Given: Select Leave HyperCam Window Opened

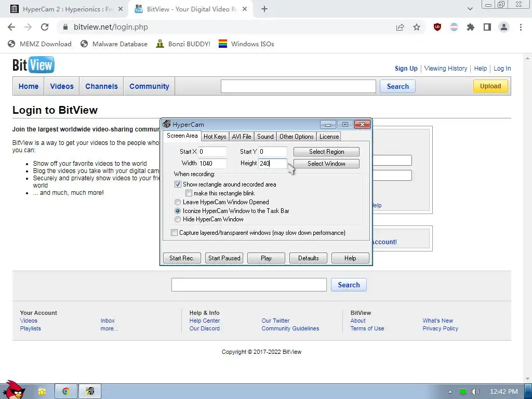Looking at the screenshot, I should (178, 202).
